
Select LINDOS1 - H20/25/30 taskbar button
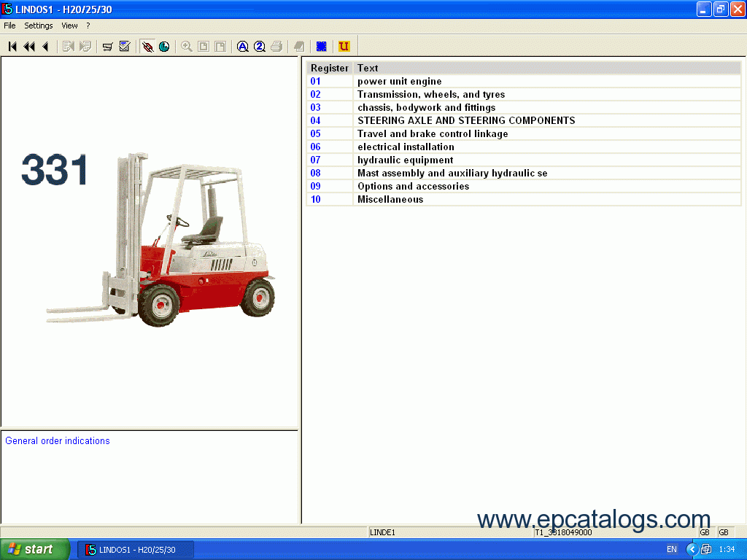[x=136, y=550]
